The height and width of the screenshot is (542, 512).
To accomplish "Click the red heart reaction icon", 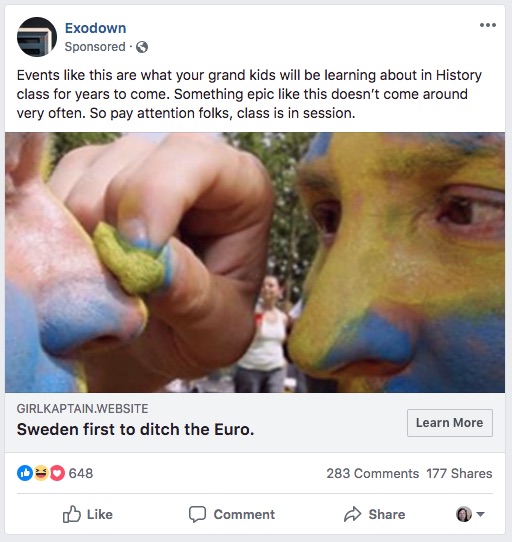I will pos(57,473).
